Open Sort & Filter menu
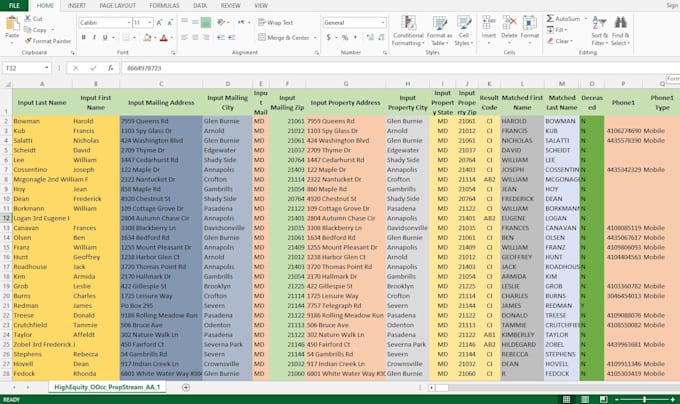This screenshot has width=680, height=404. tap(599, 30)
